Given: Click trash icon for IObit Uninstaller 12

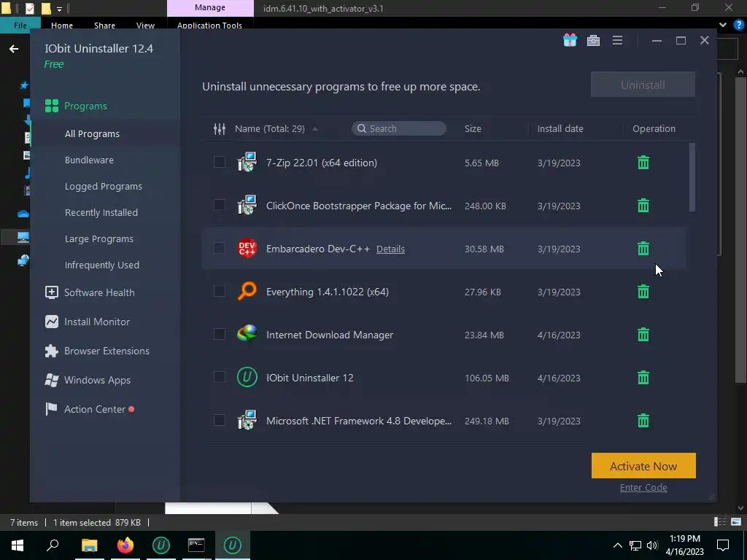Looking at the screenshot, I should point(643,378).
